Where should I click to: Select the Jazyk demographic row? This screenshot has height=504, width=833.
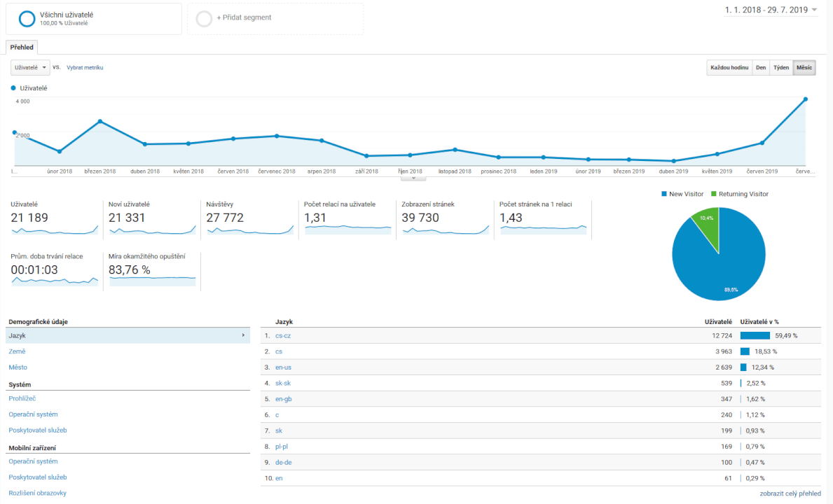[127, 336]
